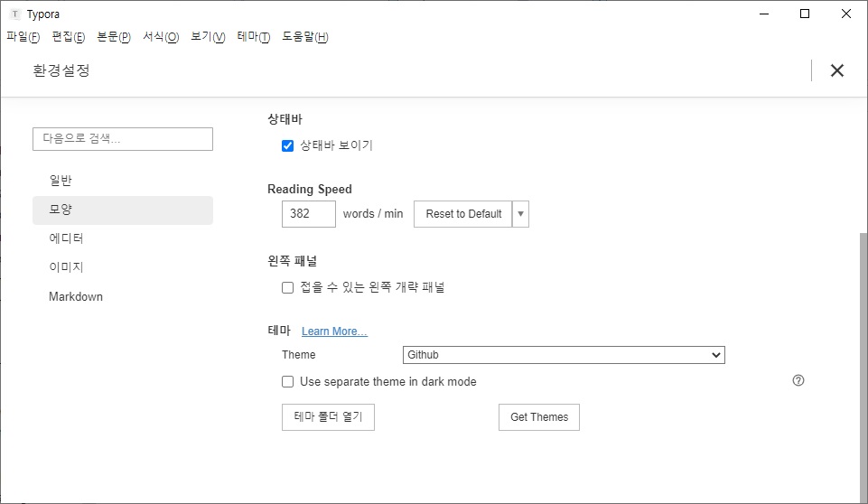Click the Get Themes button
This screenshot has width=868, height=504.
point(539,417)
